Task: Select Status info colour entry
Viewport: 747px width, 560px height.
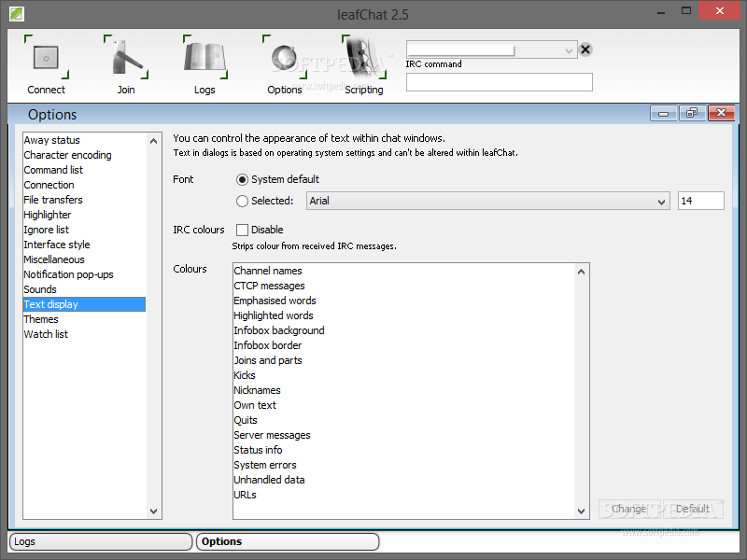Action: pos(403,450)
